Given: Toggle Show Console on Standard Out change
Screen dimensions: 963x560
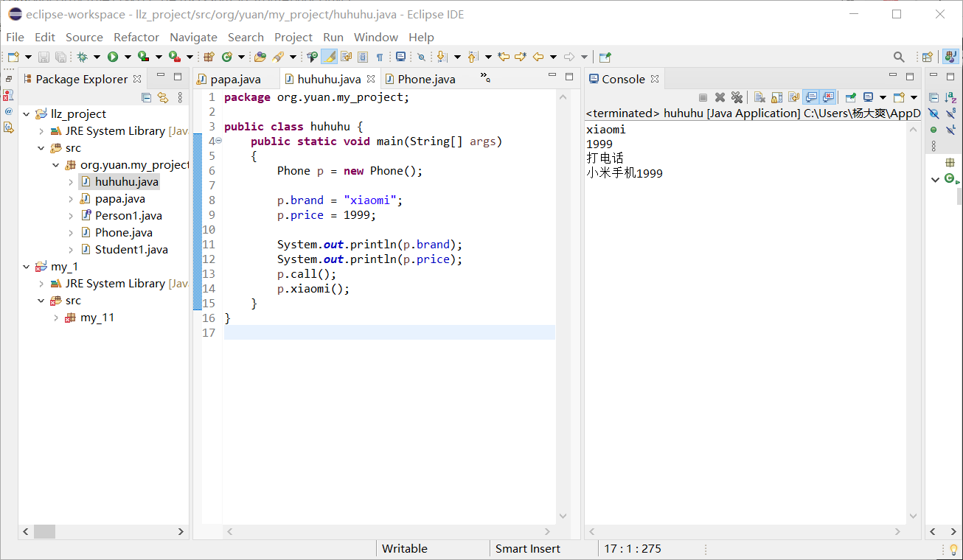Looking at the screenshot, I should coord(811,97).
